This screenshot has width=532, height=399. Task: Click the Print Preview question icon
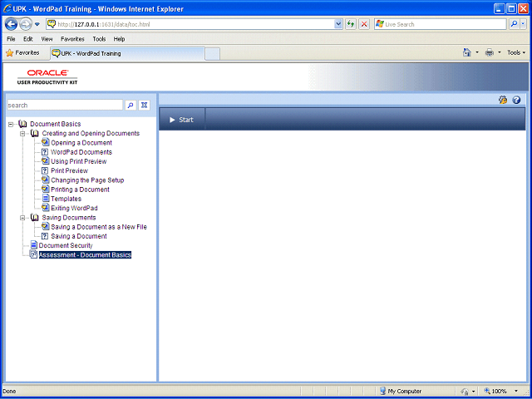pyautogui.click(x=45, y=170)
